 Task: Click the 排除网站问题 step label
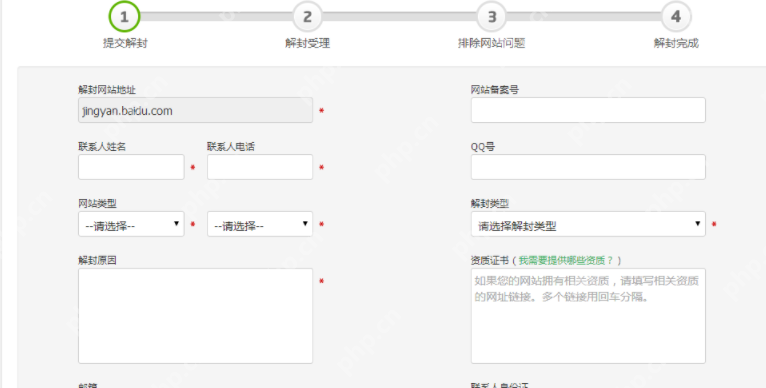(491, 43)
